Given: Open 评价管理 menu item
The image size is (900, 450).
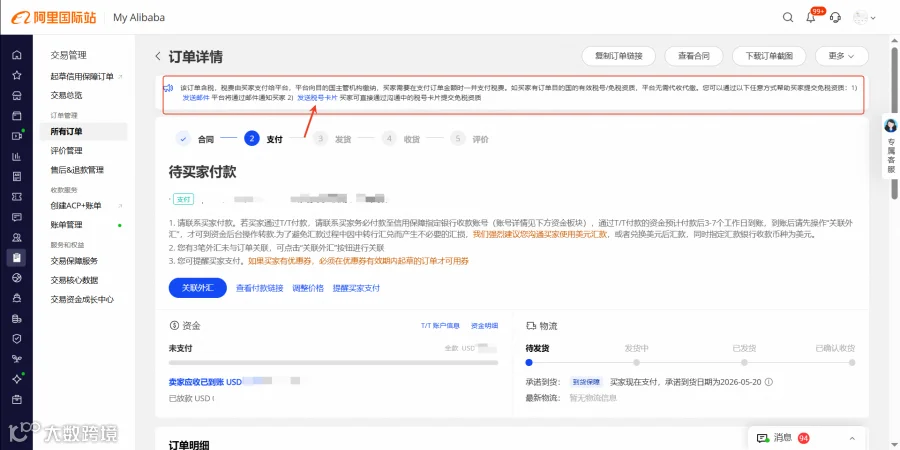Looking at the screenshot, I should (66, 150).
